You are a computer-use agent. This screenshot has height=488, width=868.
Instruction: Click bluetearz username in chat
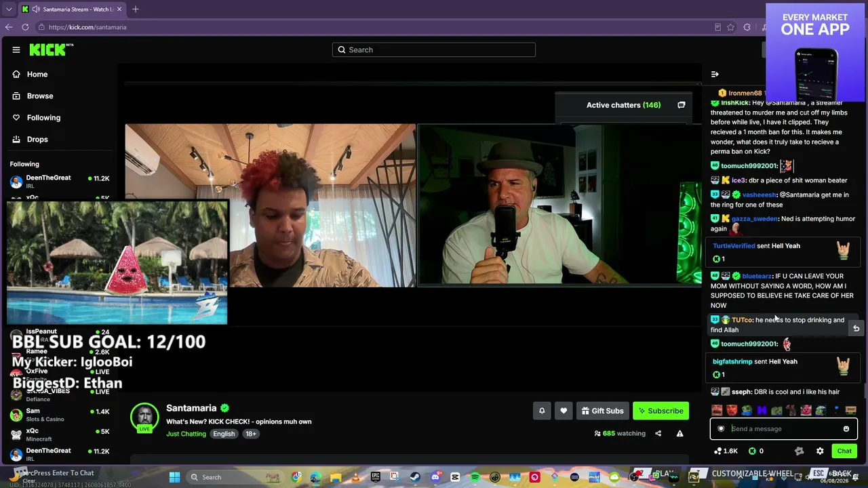click(757, 277)
